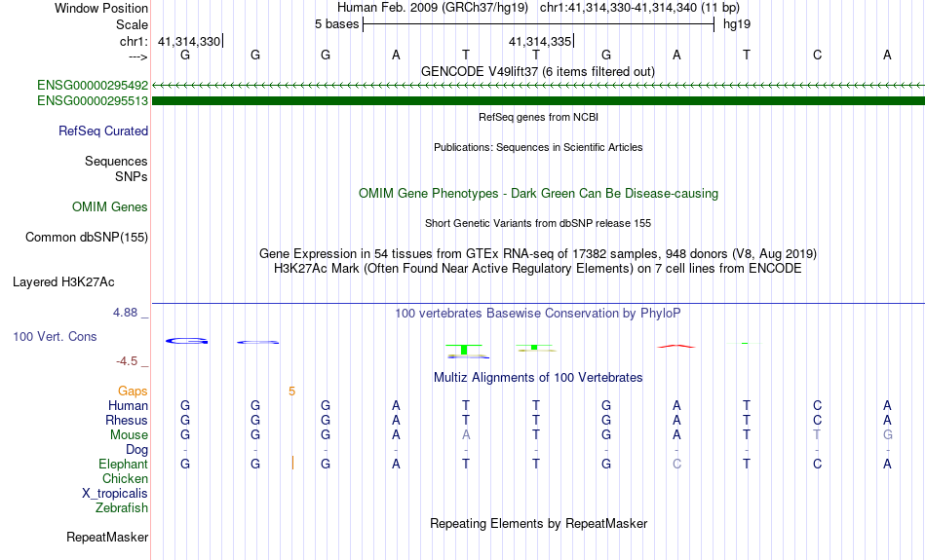Open the 100 Vert. Cons label
The image size is (926, 560).
tap(55, 336)
